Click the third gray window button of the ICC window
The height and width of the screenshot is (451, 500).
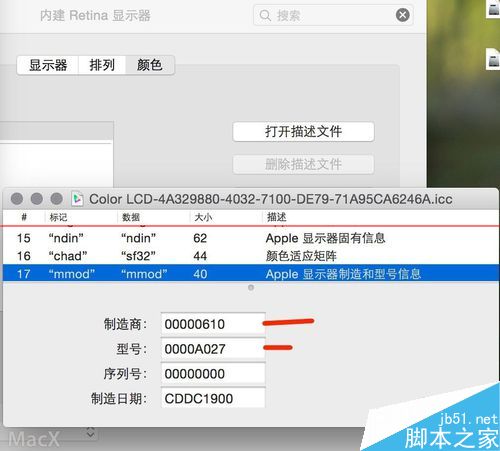pyautogui.click(x=57, y=199)
